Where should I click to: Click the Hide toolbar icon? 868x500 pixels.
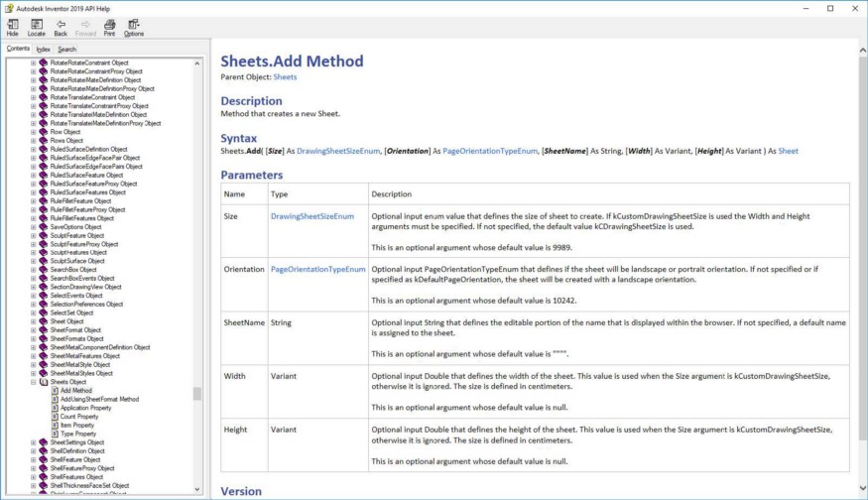coord(12,28)
